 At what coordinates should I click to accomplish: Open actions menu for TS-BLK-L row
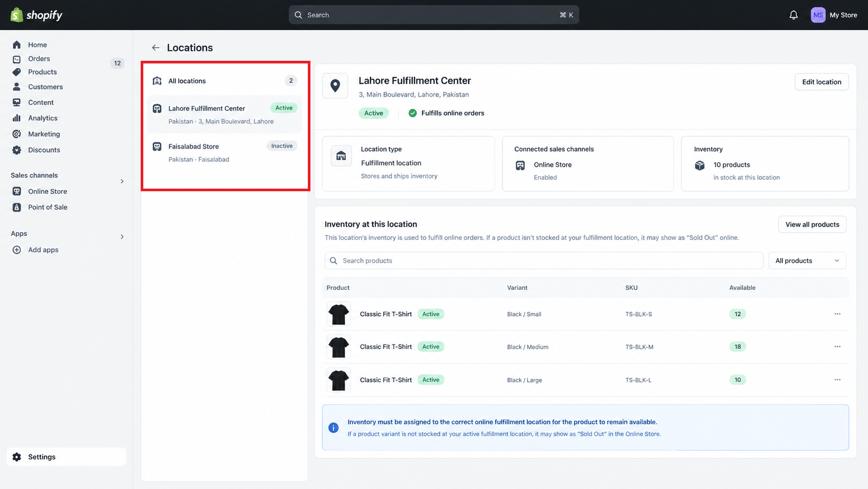(837, 380)
